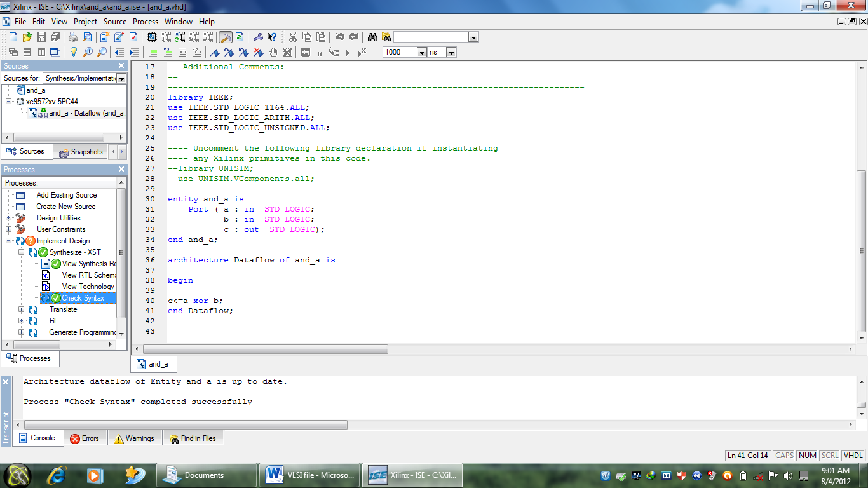868x488 pixels.
Task: Cut selected text with the scissors icon
Action: (293, 37)
